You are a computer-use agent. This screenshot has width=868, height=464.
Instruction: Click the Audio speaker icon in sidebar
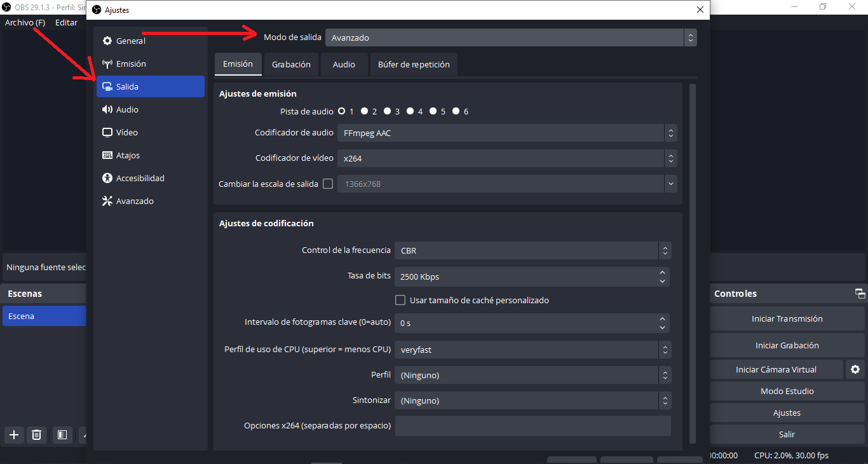pos(107,110)
